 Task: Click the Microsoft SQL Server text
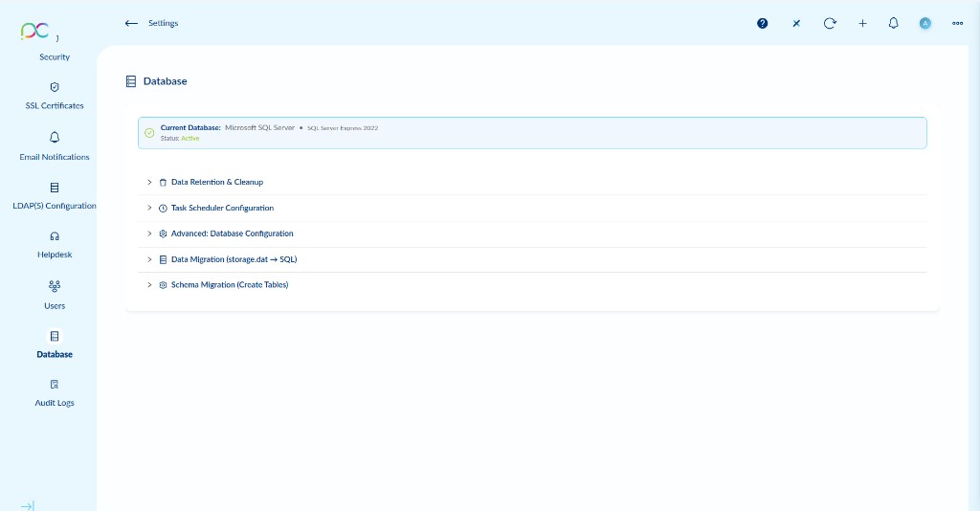[x=259, y=127]
